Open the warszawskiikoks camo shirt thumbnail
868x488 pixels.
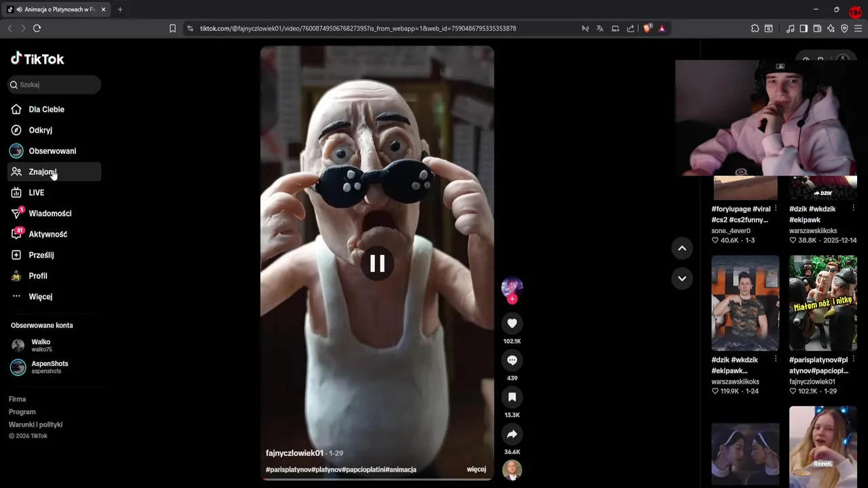point(745,303)
